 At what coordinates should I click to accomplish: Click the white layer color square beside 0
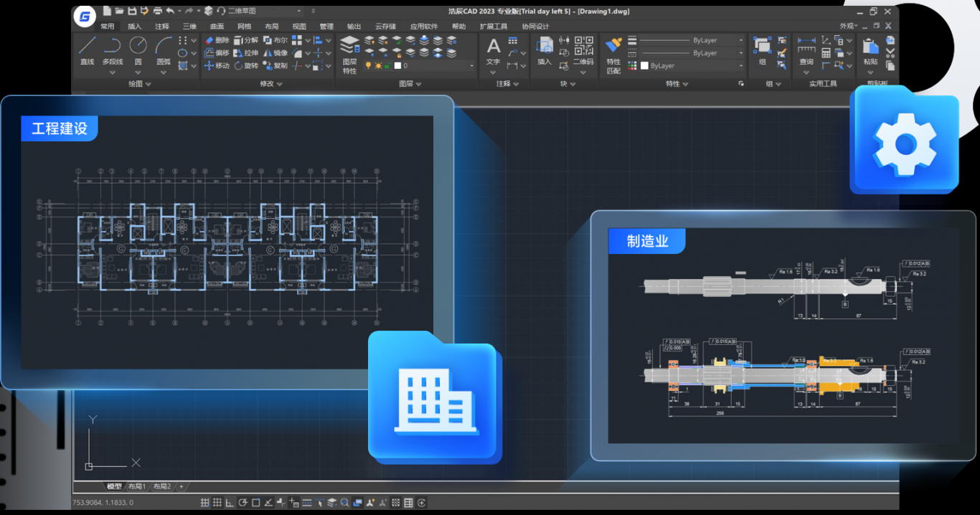coord(397,65)
